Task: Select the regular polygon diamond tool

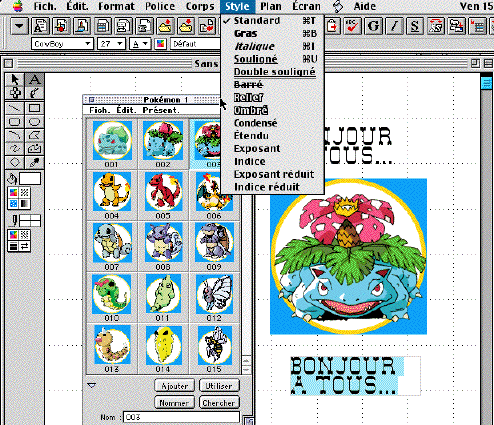Action: pyautogui.click(x=15, y=162)
